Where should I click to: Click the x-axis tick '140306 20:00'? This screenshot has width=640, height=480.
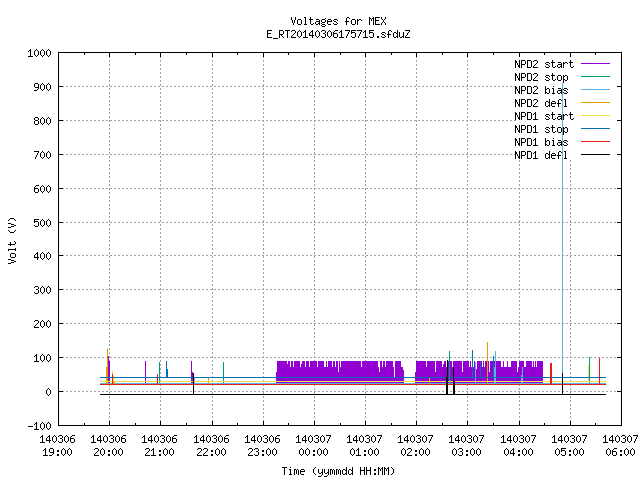[x=108, y=446]
